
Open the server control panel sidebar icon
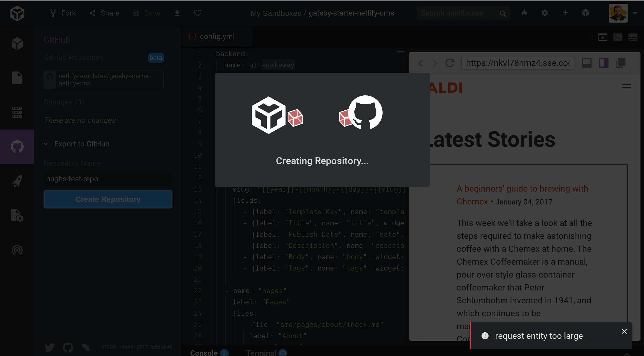tap(17, 112)
